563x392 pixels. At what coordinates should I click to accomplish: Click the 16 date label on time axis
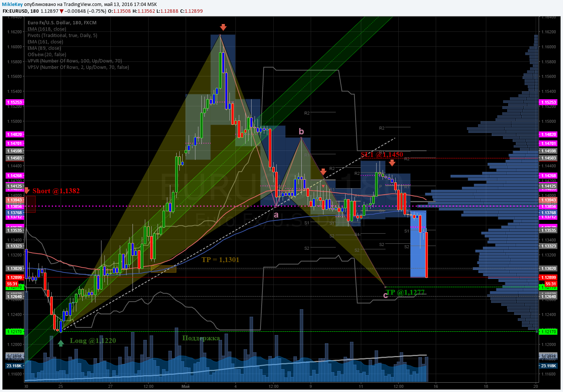click(x=436, y=386)
